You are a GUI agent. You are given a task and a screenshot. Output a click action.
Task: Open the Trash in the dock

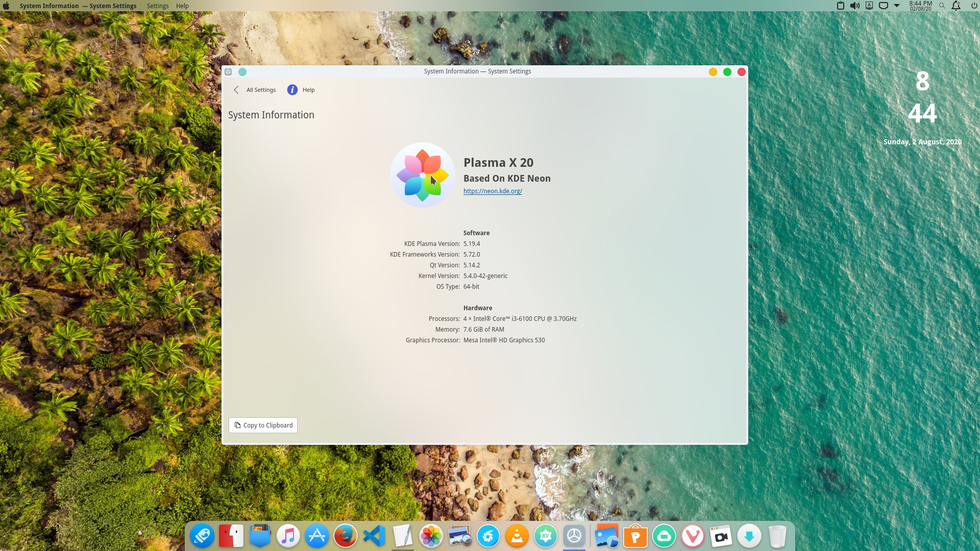(777, 536)
